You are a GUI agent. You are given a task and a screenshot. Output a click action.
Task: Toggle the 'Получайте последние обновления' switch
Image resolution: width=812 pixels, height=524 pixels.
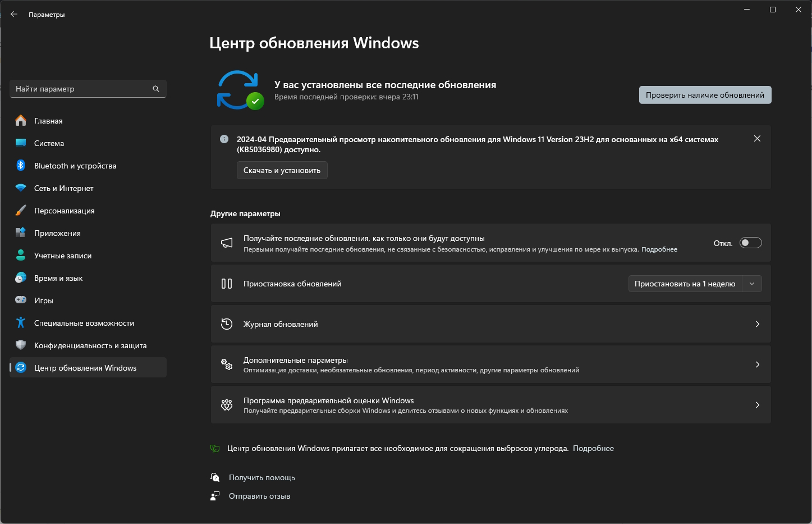point(750,243)
